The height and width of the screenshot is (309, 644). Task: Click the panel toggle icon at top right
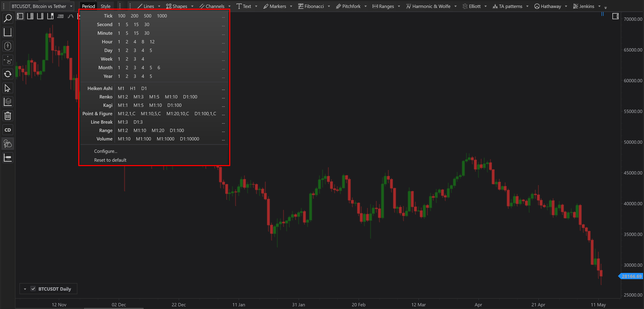click(615, 17)
